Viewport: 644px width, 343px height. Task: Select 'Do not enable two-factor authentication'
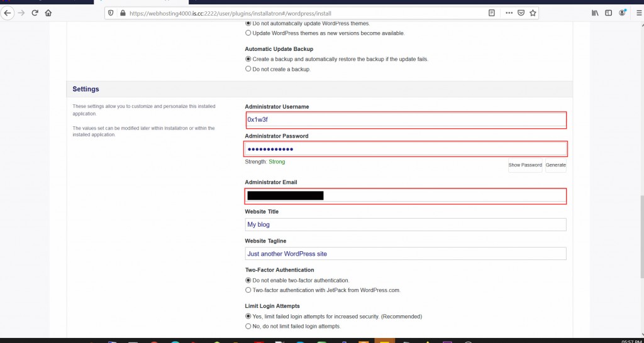pos(248,280)
